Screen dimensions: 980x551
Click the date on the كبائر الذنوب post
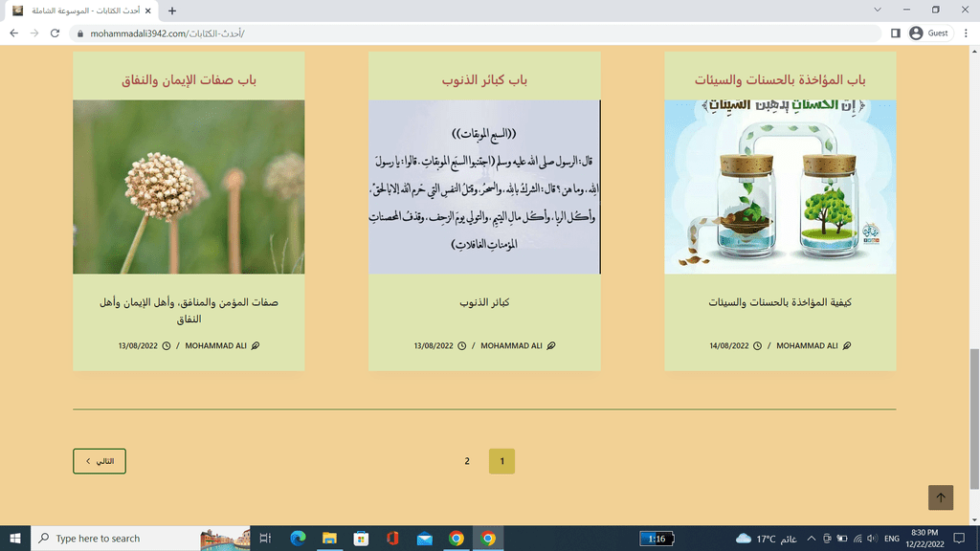[x=434, y=345]
